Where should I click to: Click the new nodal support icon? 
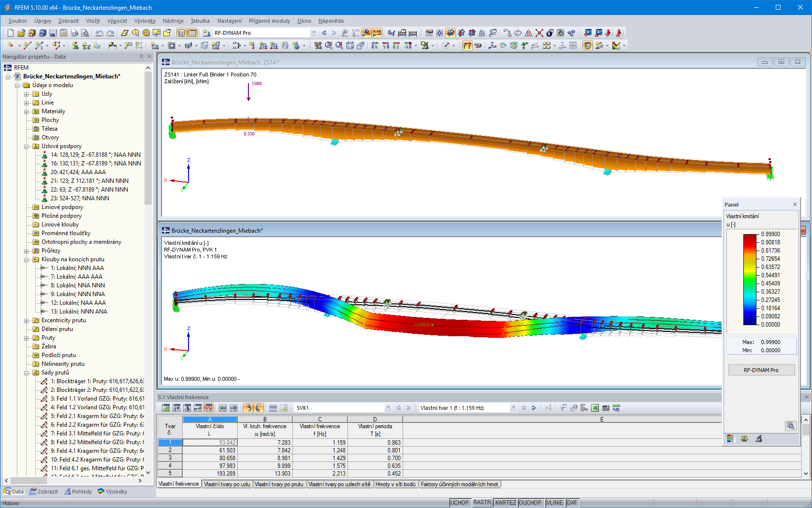[75, 45]
